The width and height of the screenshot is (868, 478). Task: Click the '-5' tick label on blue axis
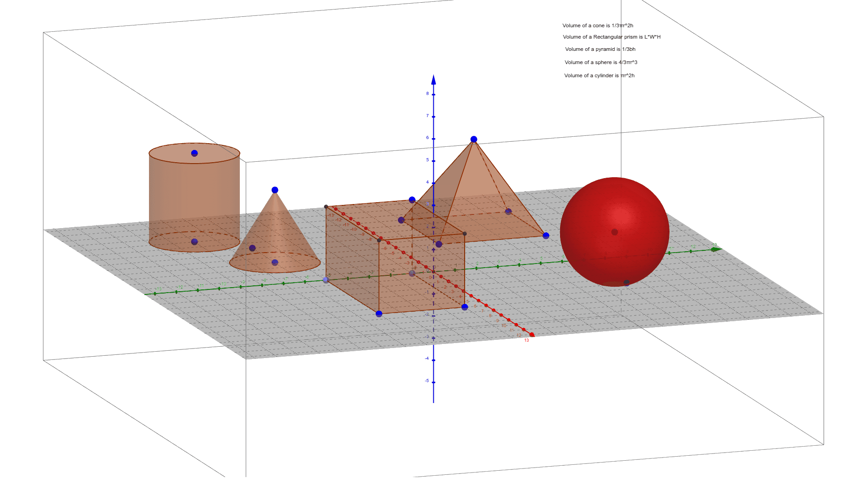427,381
